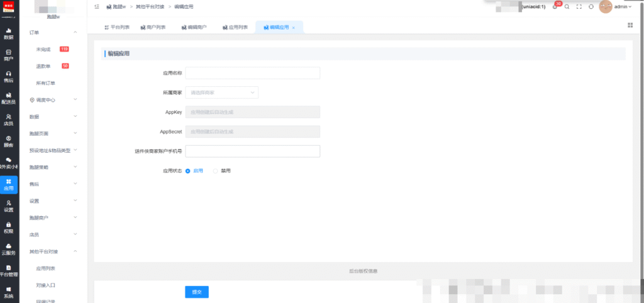Screen dimensions: 644x303
Task: Open the tab grid icon at far right
Action: pos(630,25)
